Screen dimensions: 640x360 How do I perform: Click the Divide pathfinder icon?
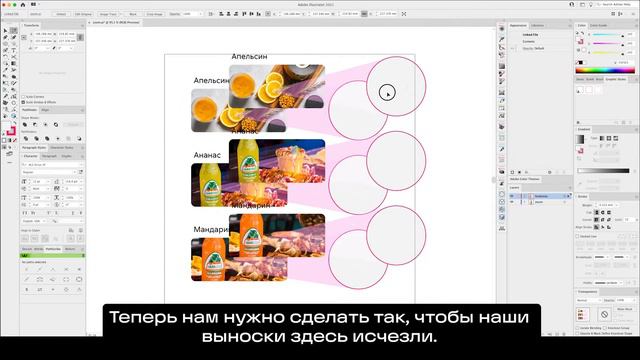[26, 139]
